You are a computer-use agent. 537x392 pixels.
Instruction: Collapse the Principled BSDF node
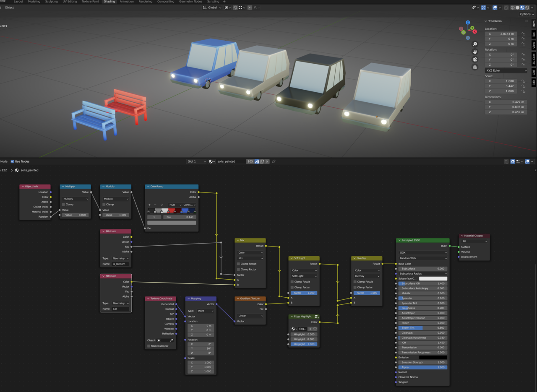[399, 240]
